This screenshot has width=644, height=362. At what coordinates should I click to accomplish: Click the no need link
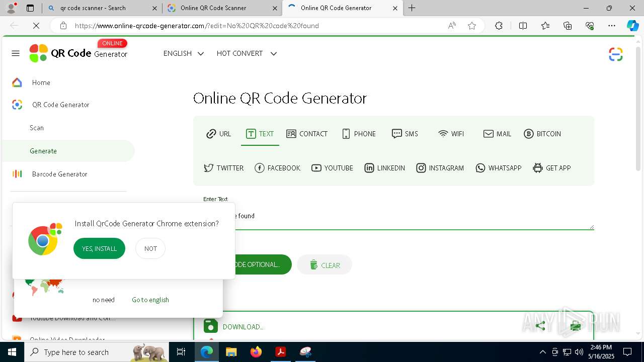pyautogui.click(x=104, y=300)
